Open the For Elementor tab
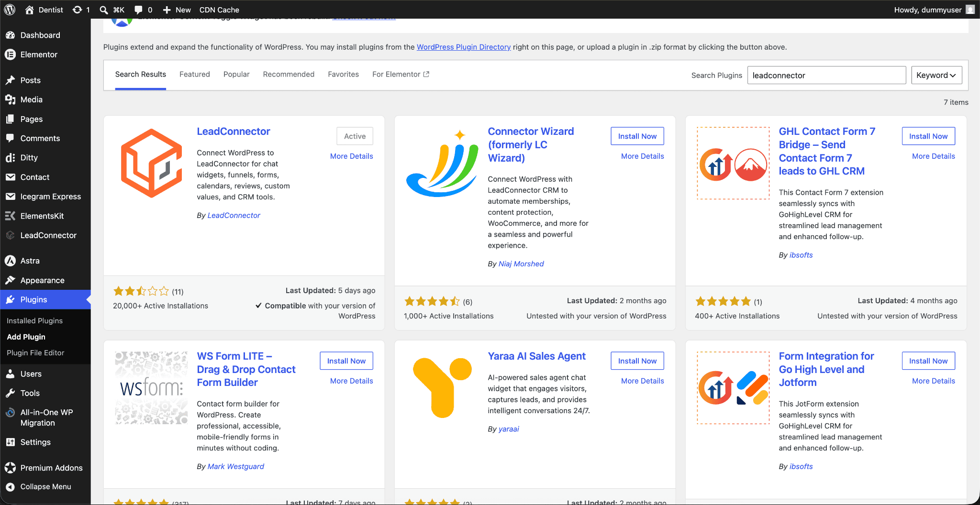This screenshot has height=505, width=980. pyautogui.click(x=401, y=74)
